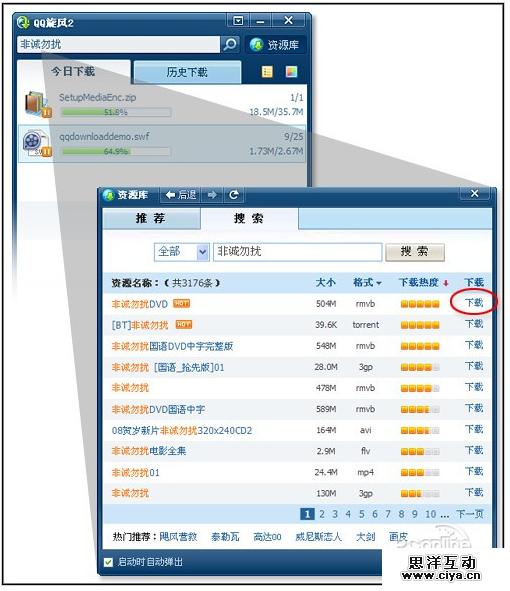Open 非诚勿扰01 resource link
Screen dimensions: 510x591
[136, 473]
